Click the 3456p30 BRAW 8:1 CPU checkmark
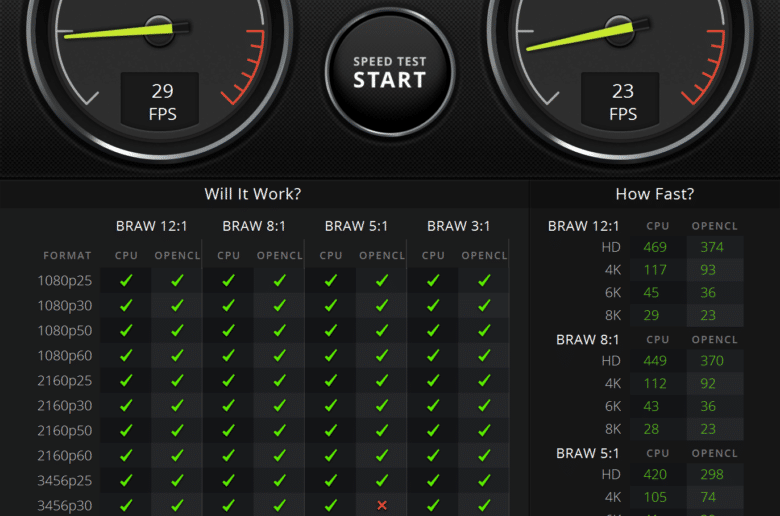This screenshot has height=516, width=780. 229,506
